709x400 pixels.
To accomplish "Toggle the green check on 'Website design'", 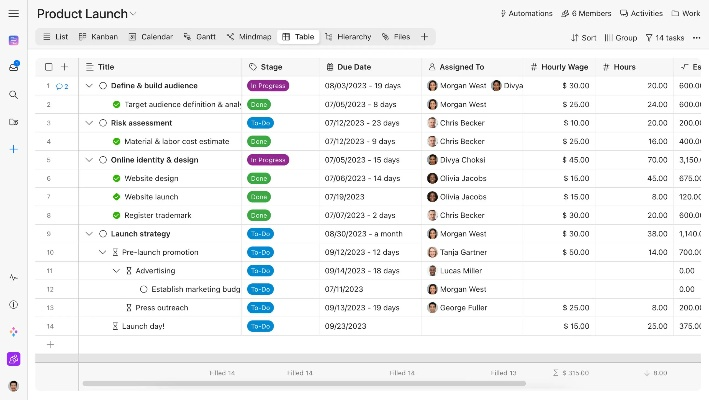I will [x=116, y=178].
